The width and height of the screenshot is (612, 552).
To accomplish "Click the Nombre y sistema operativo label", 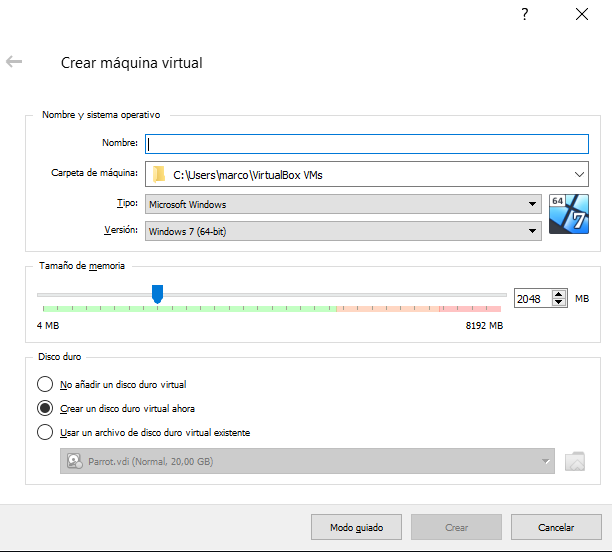I will click(101, 115).
